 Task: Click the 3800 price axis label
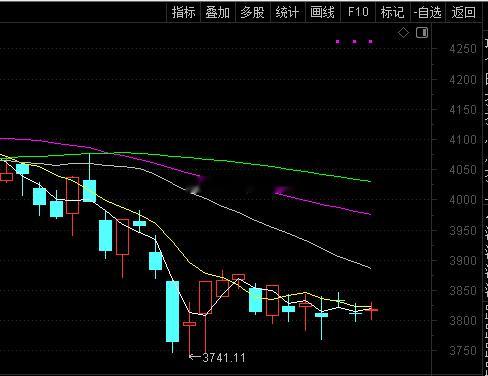coord(463,321)
